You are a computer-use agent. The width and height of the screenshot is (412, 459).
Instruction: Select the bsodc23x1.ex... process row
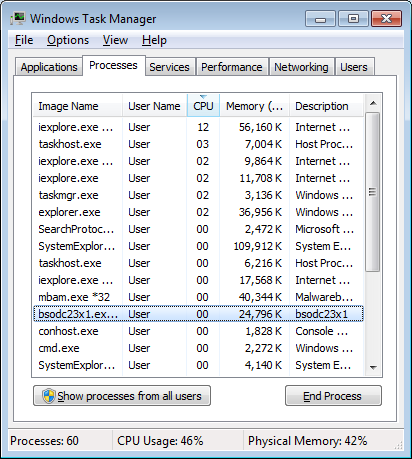(198, 314)
